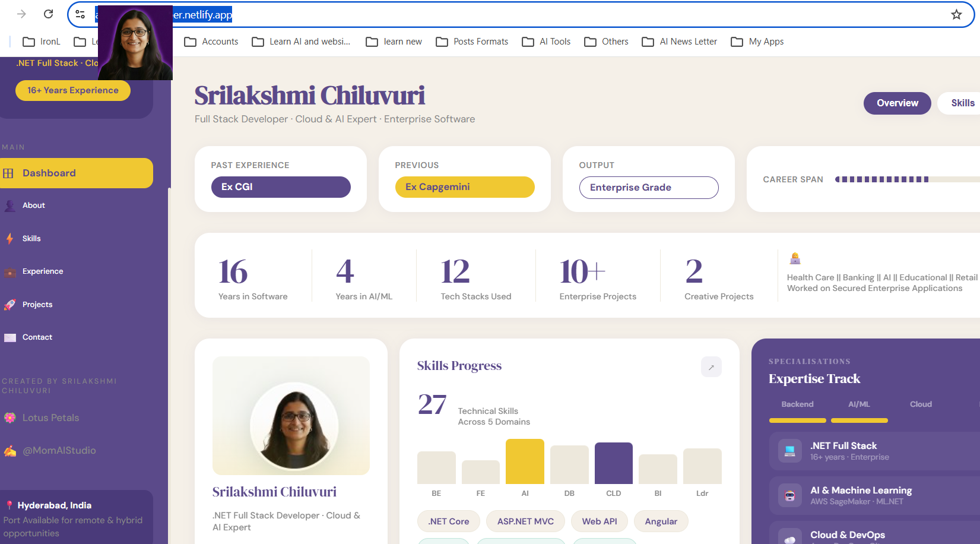
Task: Click the 12 Tech Stacks Used stat
Action: point(475,278)
